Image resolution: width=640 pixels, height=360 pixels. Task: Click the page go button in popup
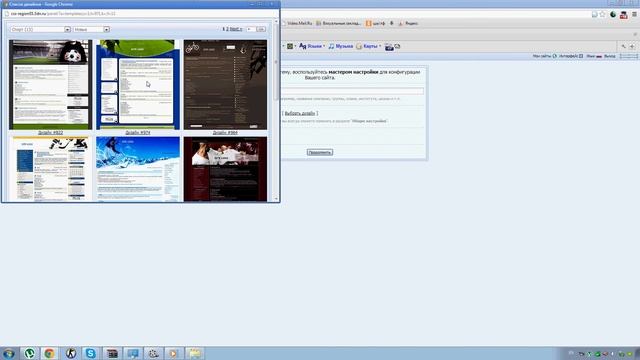point(261,29)
